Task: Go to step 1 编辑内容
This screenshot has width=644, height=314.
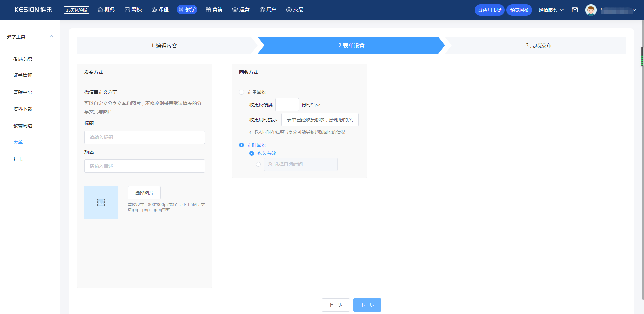Action: pyautogui.click(x=164, y=45)
